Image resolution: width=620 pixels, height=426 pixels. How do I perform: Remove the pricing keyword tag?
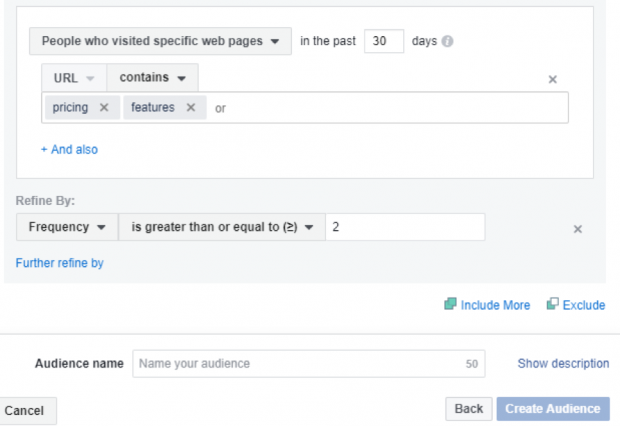coord(104,107)
